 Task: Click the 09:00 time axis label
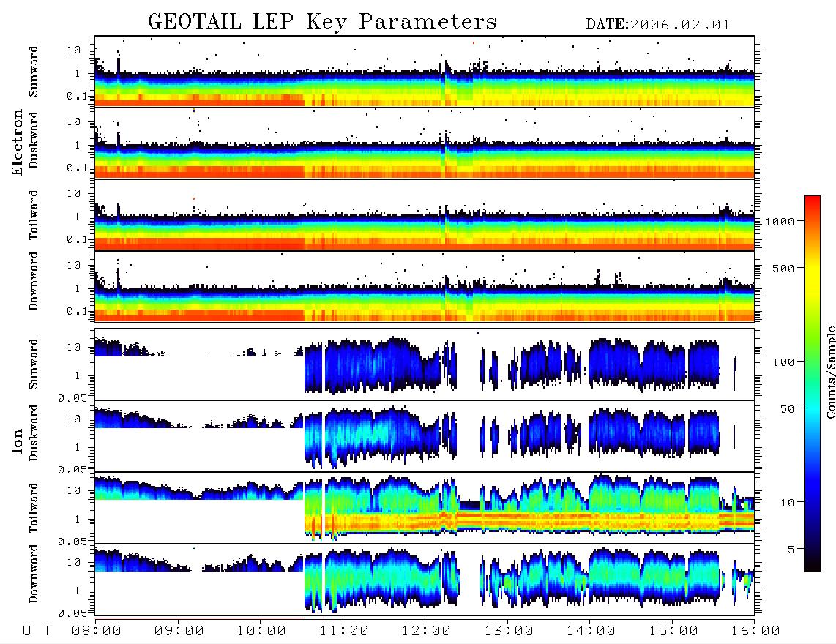click(179, 631)
